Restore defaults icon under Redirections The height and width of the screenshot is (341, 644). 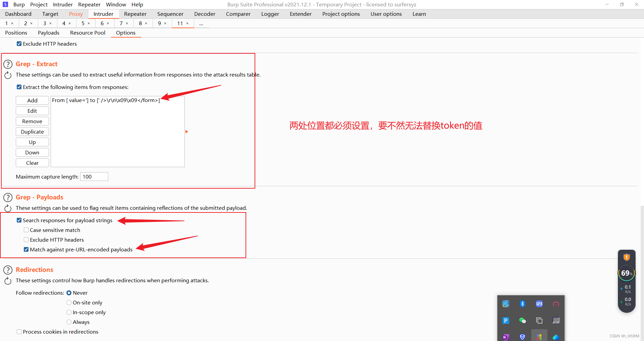click(8, 281)
